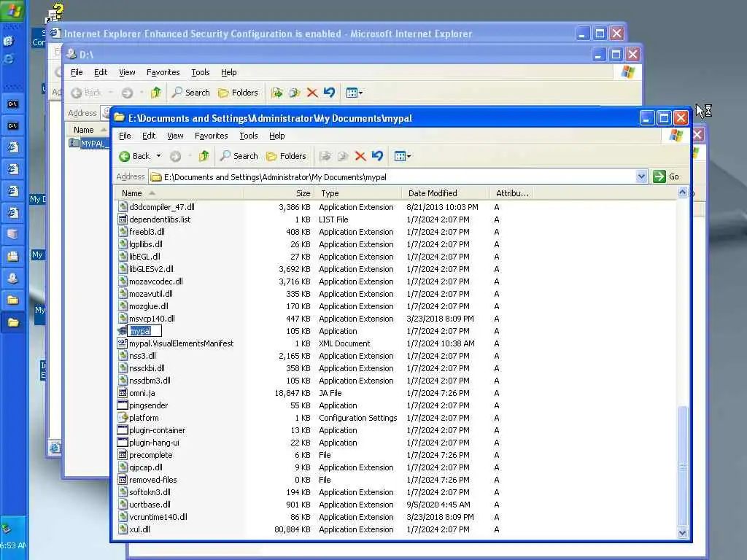Select ucrtbase.dll file icon
The height and width of the screenshot is (560, 747).
123,505
